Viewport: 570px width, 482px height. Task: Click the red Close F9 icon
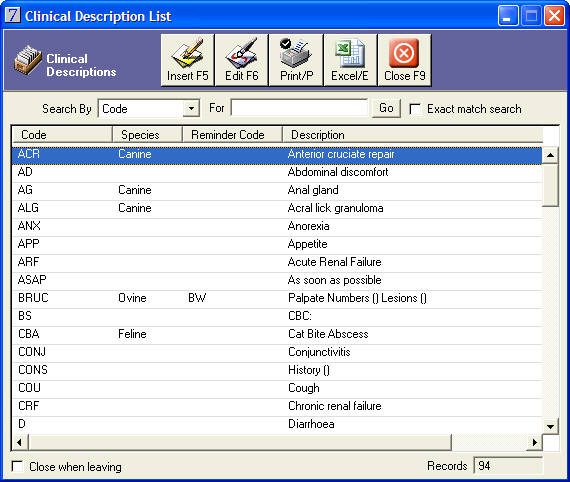click(x=404, y=53)
